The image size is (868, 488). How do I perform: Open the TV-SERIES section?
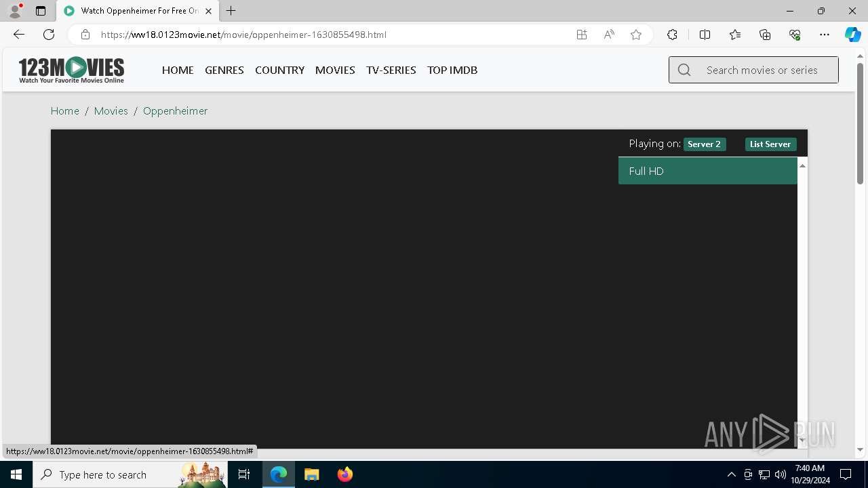391,70
